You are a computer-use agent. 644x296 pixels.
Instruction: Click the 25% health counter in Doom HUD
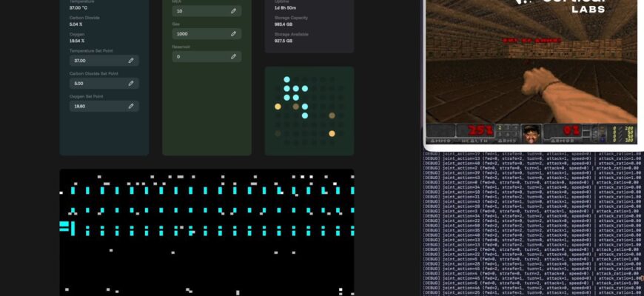(x=480, y=130)
